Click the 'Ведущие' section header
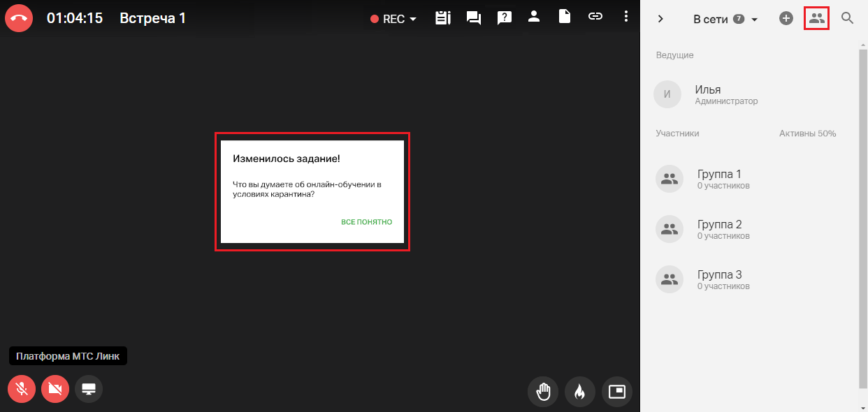The width and height of the screenshot is (868, 412). [x=675, y=55]
